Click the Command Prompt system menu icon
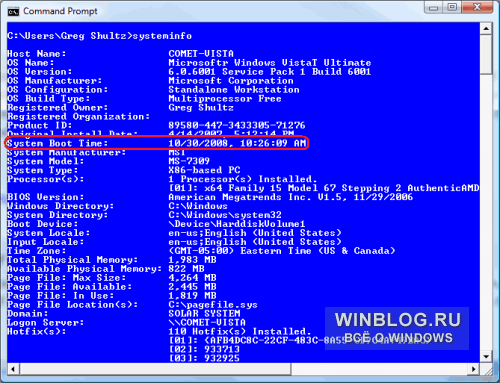Viewport: 500px width, 383px height. click(13, 12)
